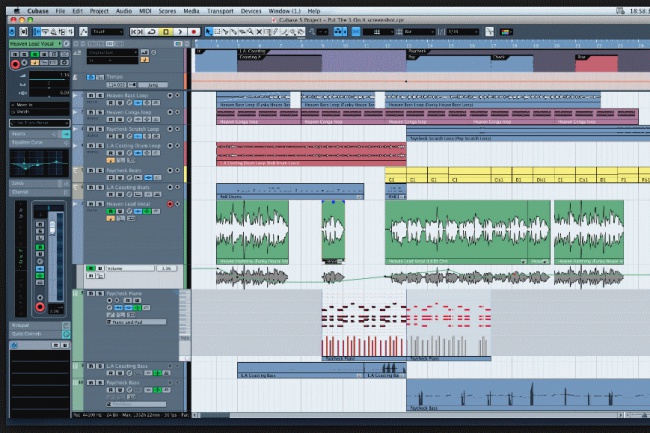This screenshot has width=650, height=433.
Task: Click the yellow Stop transport button
Action: coord(166,32)
